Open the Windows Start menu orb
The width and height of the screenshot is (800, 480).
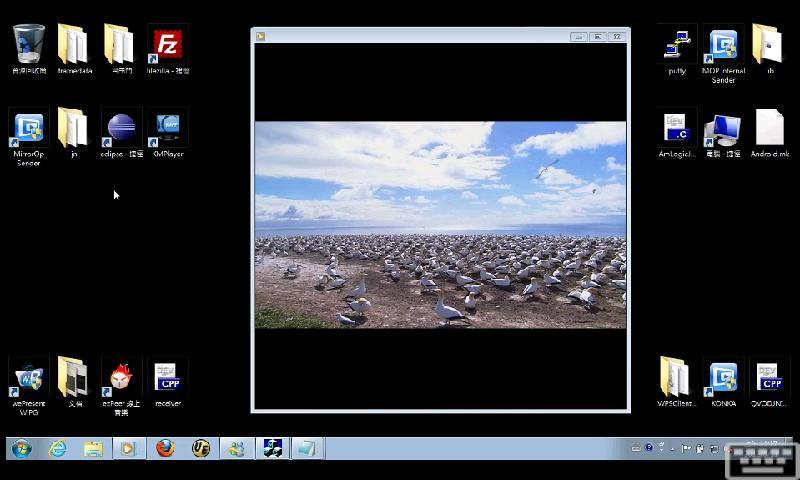coord(21,448)
